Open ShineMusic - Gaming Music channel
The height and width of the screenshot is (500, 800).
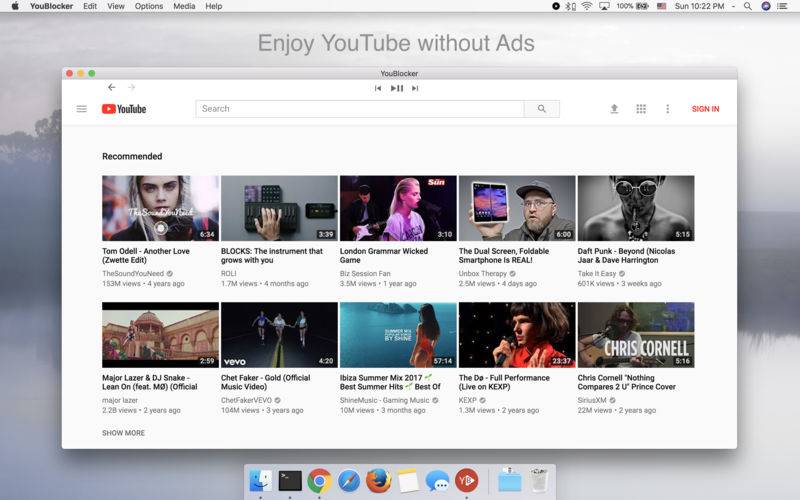(385, 400)
